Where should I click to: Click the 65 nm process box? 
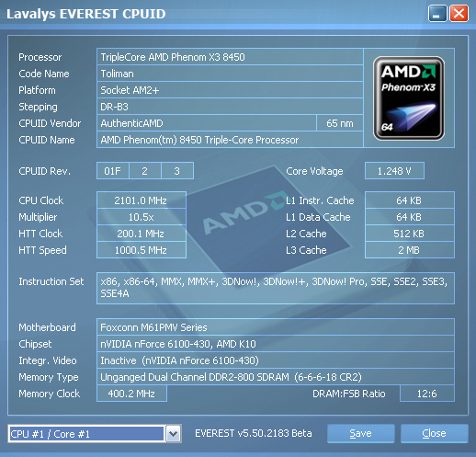340,123
